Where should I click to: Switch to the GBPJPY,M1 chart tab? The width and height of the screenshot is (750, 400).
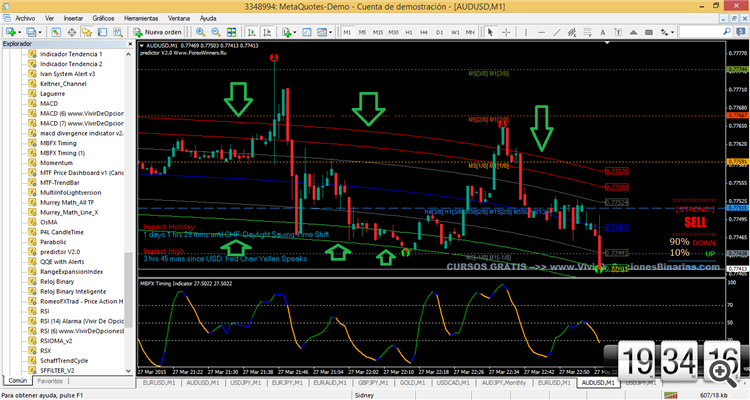pos(374,383)
